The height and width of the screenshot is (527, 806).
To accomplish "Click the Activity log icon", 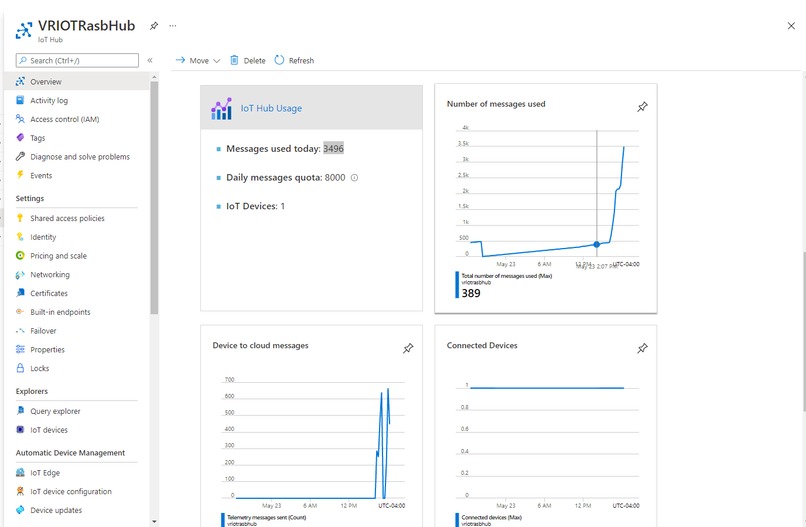I will [20, 100].
